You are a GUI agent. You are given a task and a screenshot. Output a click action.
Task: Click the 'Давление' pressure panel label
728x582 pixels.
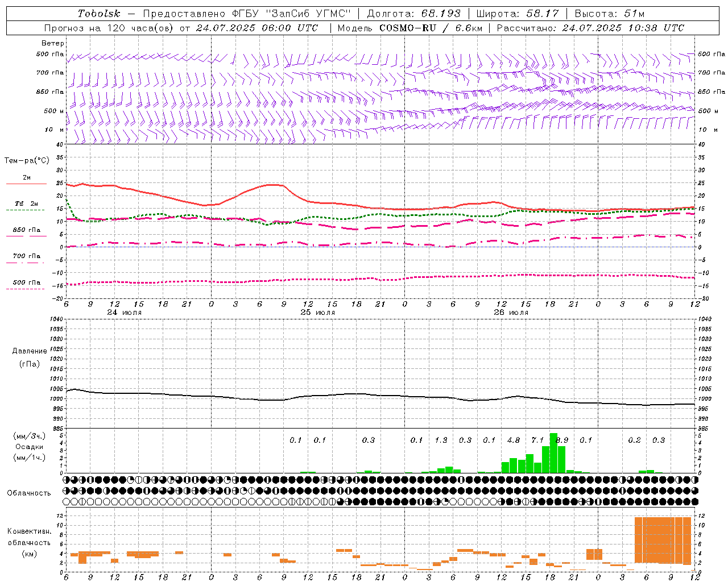pos(30,351)
